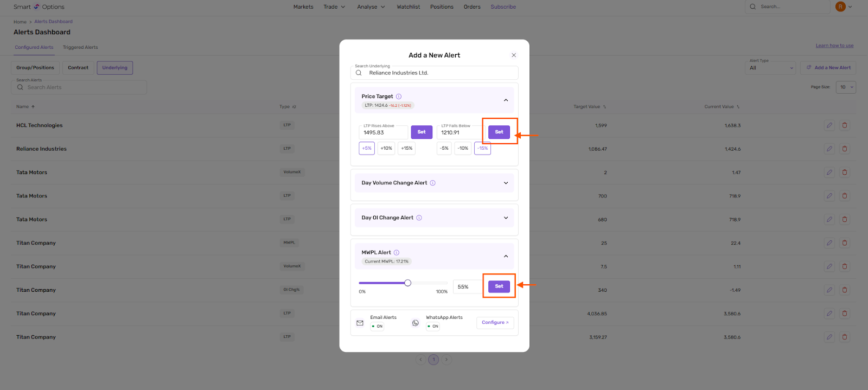Open the Alert Type dropdown

(772, 68)
